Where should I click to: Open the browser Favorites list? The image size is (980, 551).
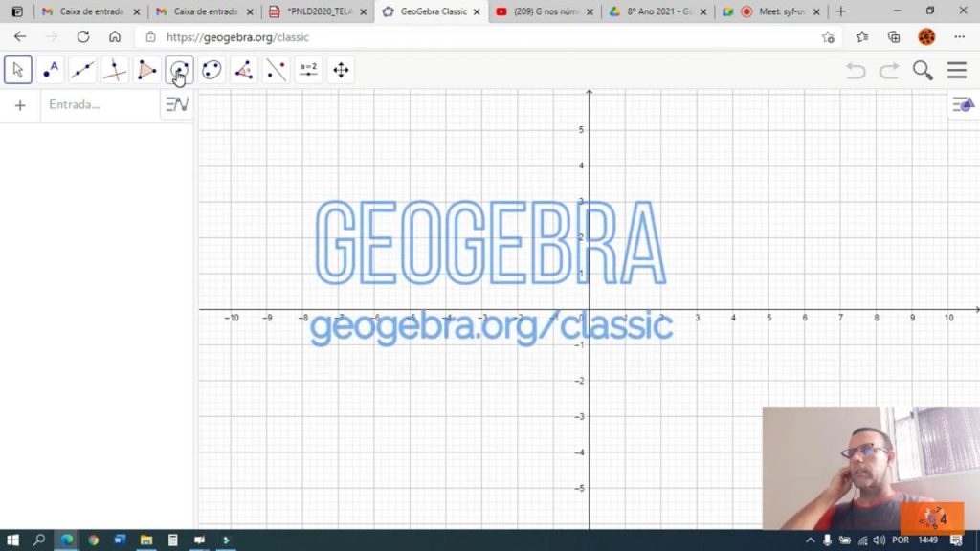coord(862,37)
